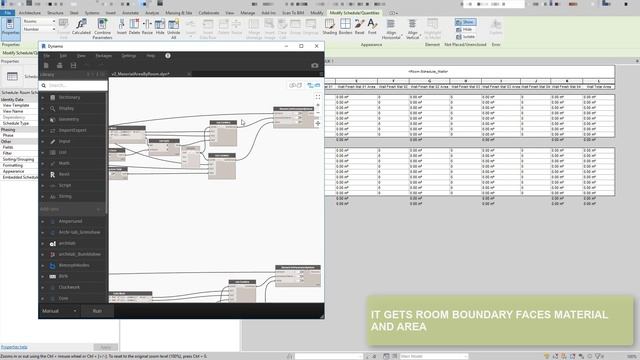640x360 pixels.
Task: Switch to Architecture ribbon tab
Action: pos(30,13)
